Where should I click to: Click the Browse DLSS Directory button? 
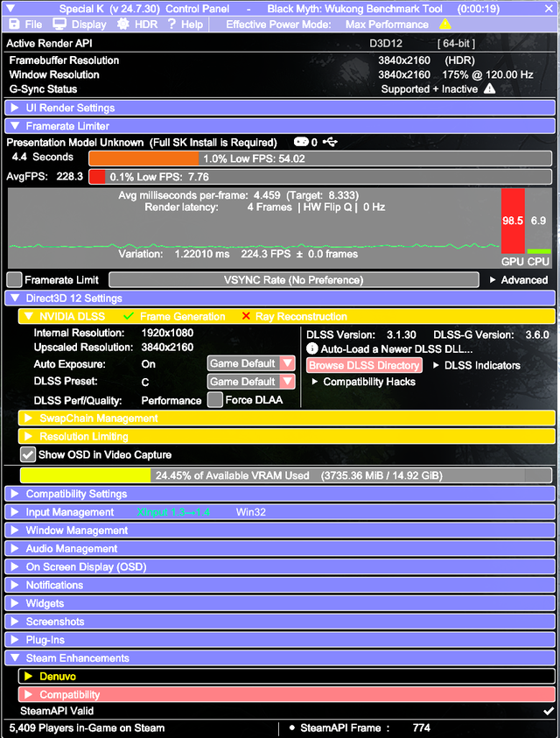(364, 365)
